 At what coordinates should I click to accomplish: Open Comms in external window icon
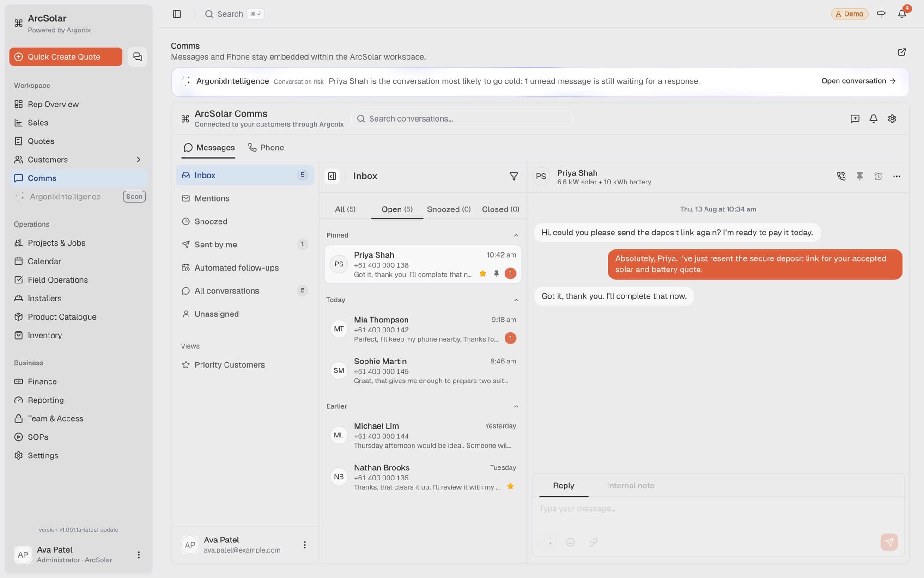pos(902,52)
